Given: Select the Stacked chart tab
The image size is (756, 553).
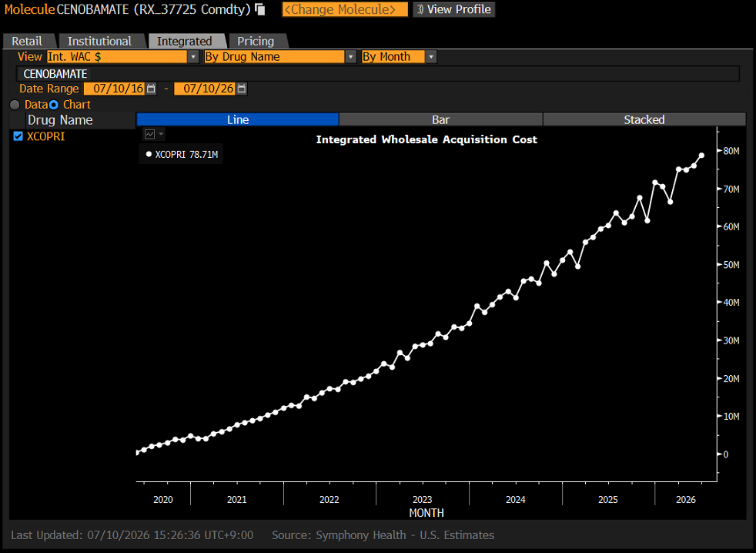Looking at the screenshot, I should click(644, 119).
